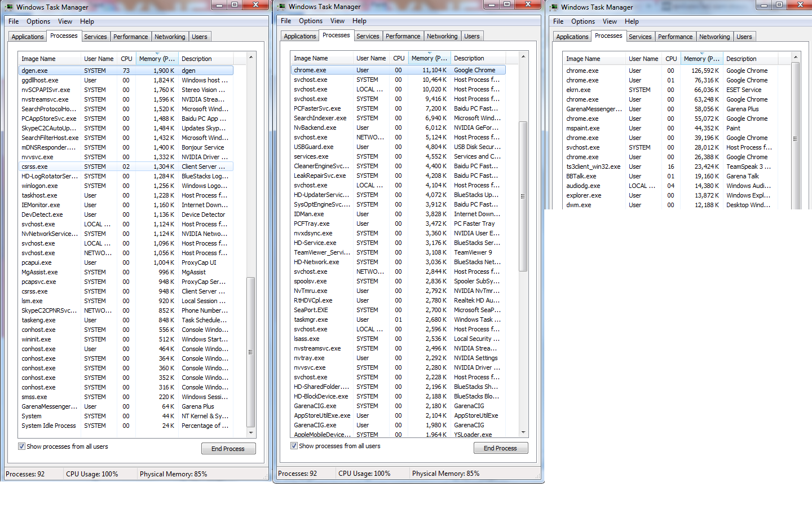Image resolution: width=812 pixels, height=508 pixels.
Task: Select dwm.exe process row
Action: [x=670, y=205]
